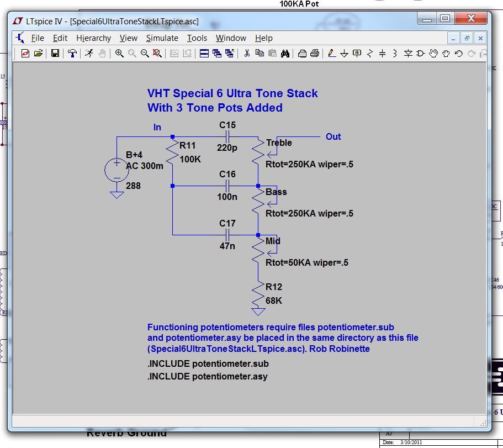The width and height of the screenshot is (503, 448).
Task: Click the Open file folder icon
Action: pyautogui.click(x=38, y=53)
